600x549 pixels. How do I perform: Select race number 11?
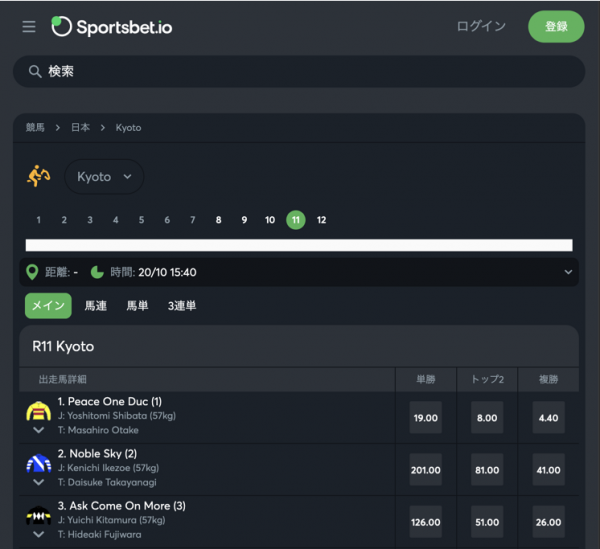tap(296, 220)
